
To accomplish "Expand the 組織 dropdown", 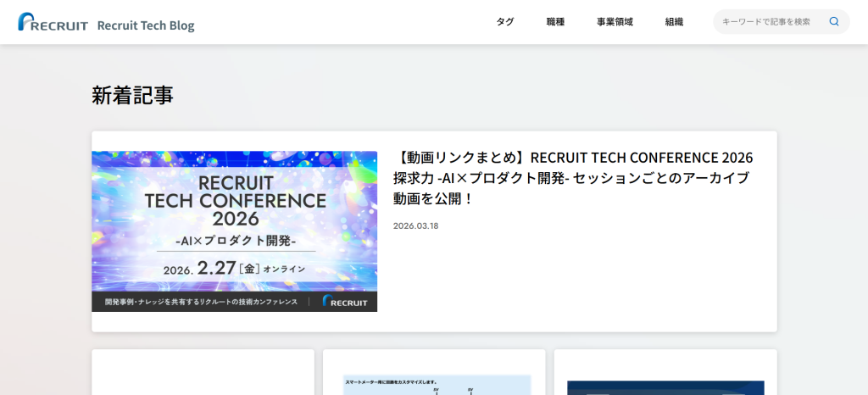I will pos(674,22).
